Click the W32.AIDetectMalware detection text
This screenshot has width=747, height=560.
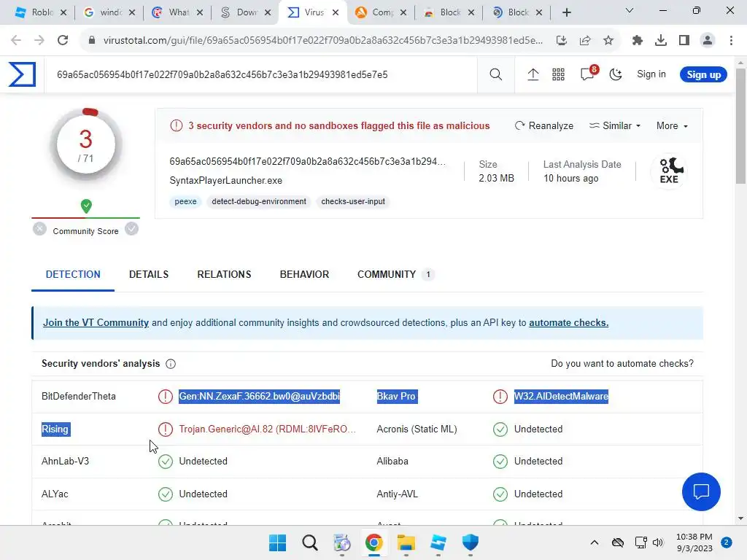pos(561,396)
